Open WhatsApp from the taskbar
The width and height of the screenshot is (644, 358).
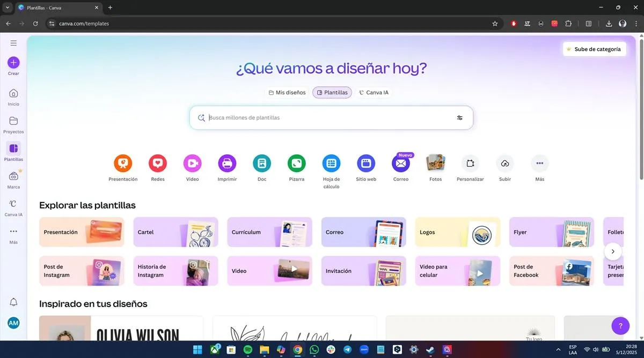pyautogui.click(x=314, y=349)
